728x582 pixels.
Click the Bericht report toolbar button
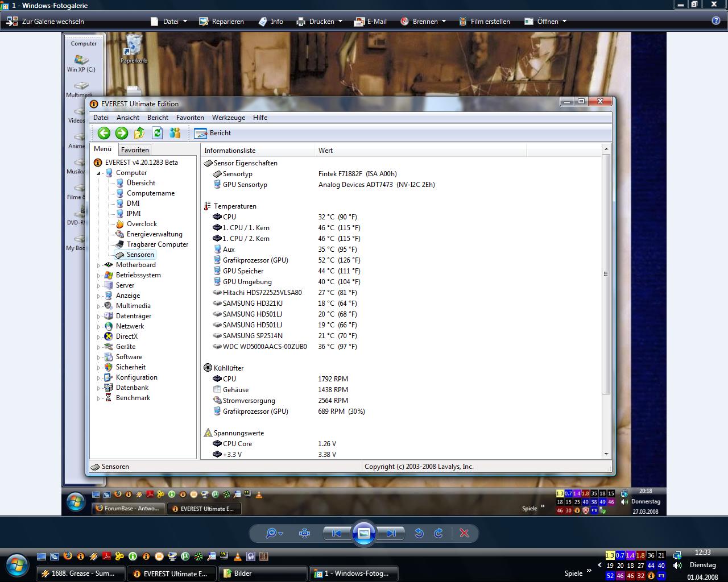213,133
